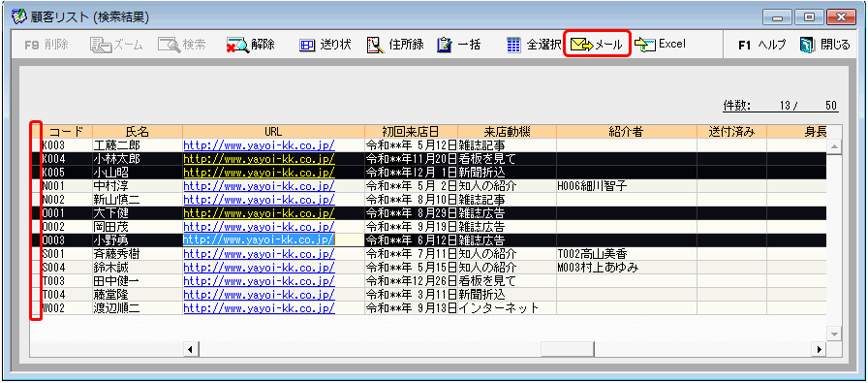Select the name cell 工藤二郎
Screen dimensions: 868x383
(138, 145)
